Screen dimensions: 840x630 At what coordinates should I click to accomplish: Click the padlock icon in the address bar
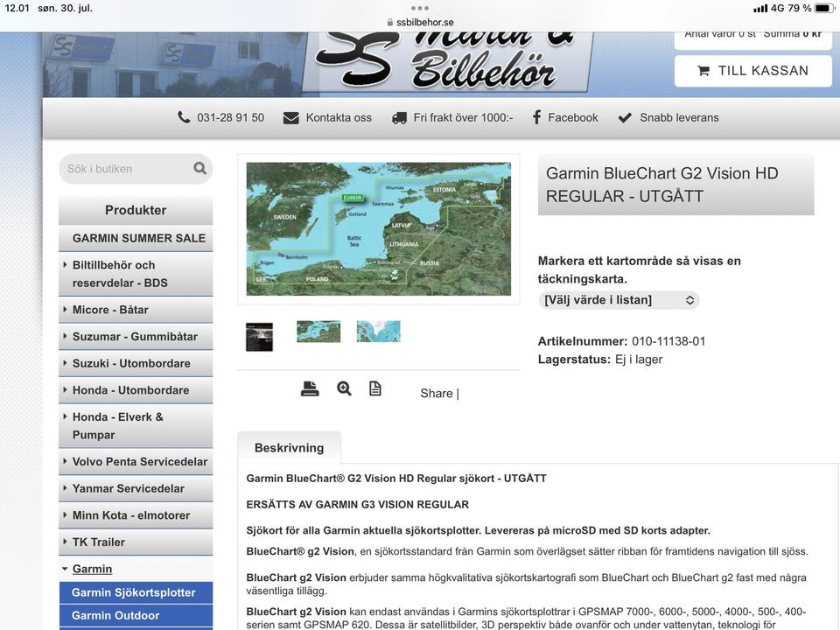(390, 23)
